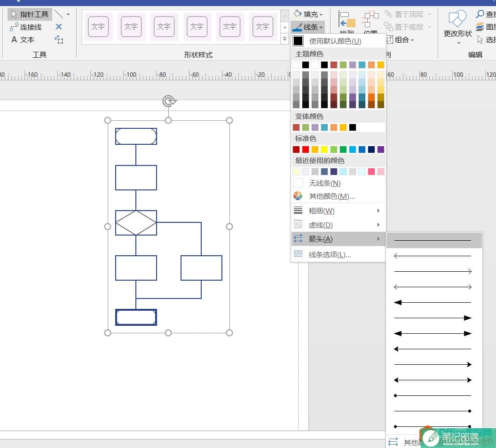
Task: Click the Layers icon in Editing group
Action: (480, 27)
